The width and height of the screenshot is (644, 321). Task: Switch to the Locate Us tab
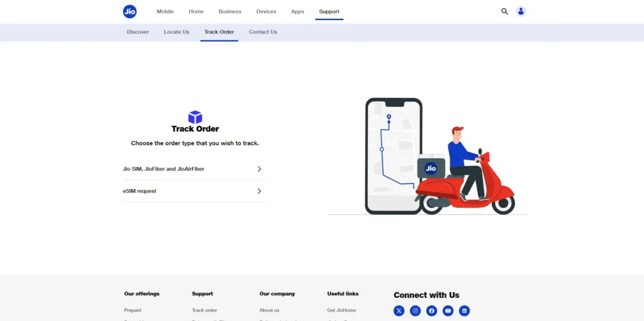(177, 32)
